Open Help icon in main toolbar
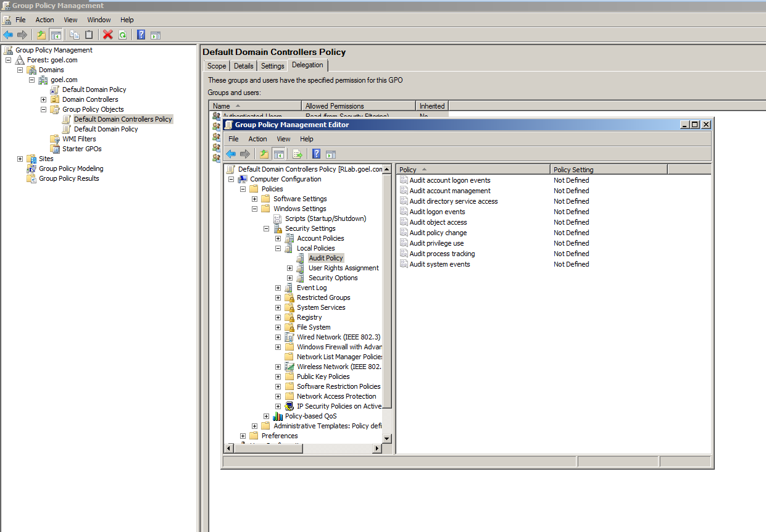The width and height of the screenshot is (766, 532). [x=141, y=35]
